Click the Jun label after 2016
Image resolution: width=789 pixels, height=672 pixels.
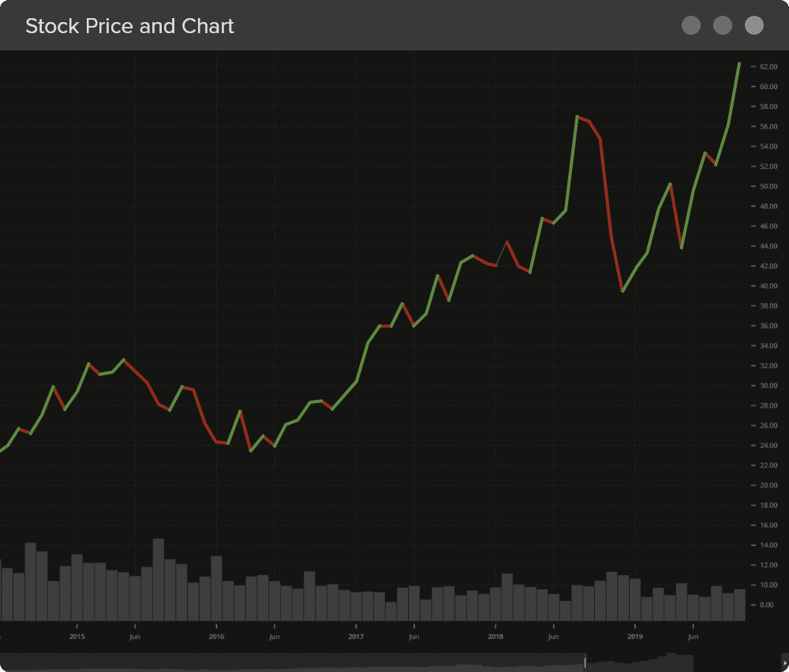pyautogui.click(x=274, y=637)
